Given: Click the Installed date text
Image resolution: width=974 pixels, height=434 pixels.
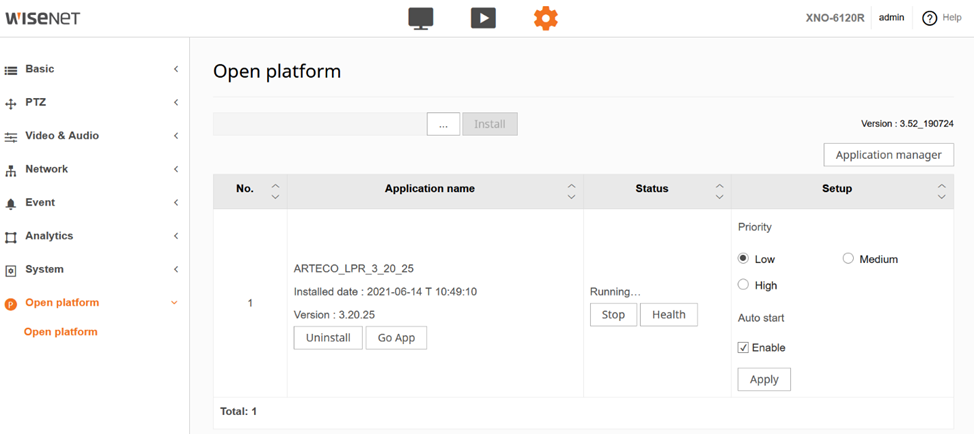Looking at the screenshot, I should (385, 292).
